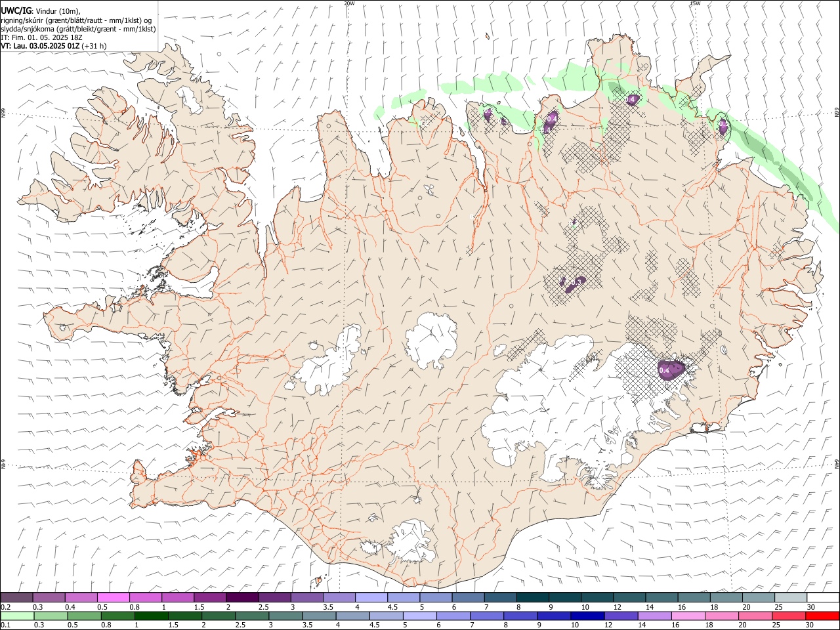Viewport: 840px width, 630px height.
Task: Select the light pink 16 mm rainfall swatch
Action: [x=688, y=616]
